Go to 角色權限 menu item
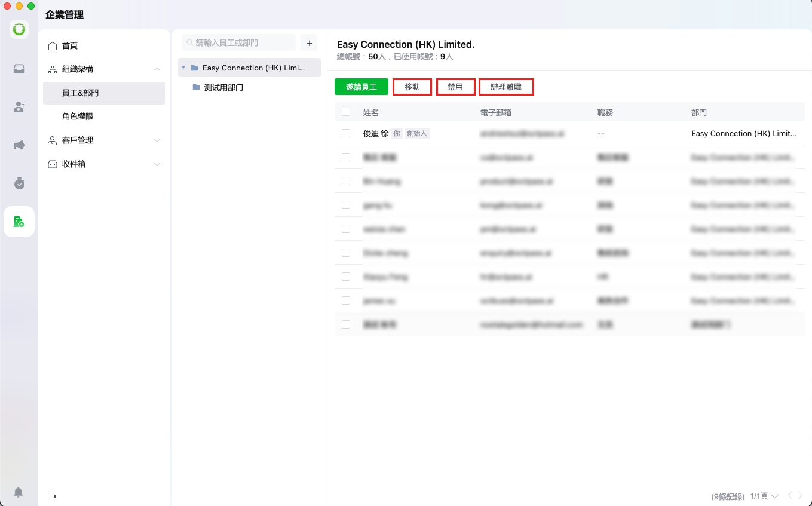812x506 pixels. (78, 116)
